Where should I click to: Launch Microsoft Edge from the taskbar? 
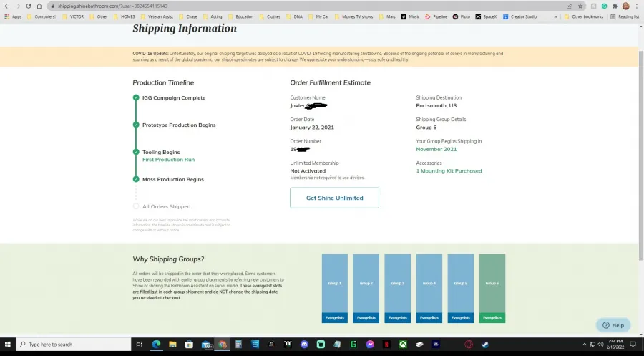click(x=156, y=345)
